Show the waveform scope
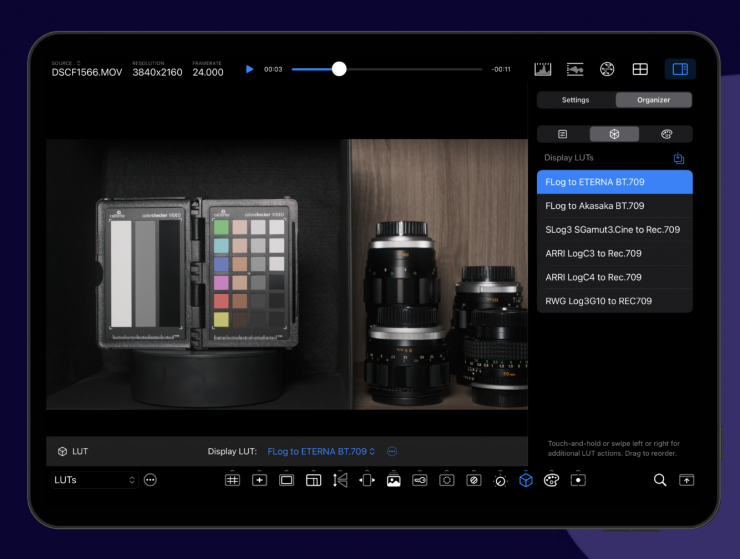The width and height of the screenshot is (740, 559). coord(575,69)
